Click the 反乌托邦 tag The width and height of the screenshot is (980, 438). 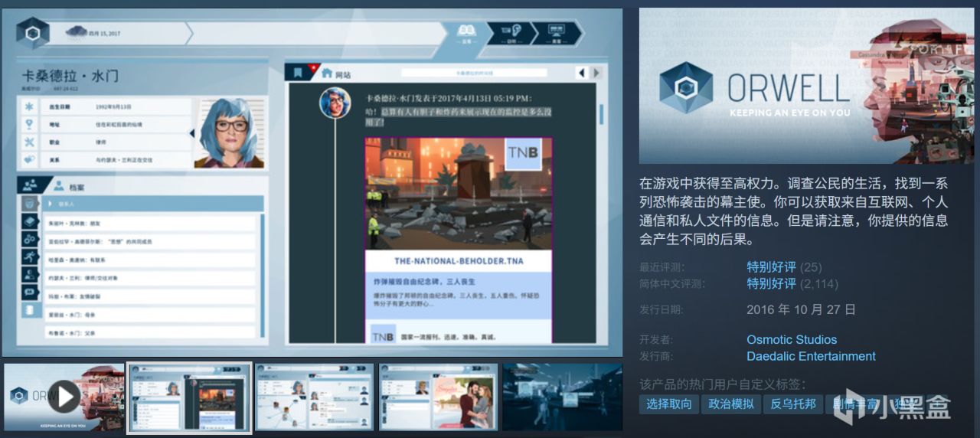[792, 404]
